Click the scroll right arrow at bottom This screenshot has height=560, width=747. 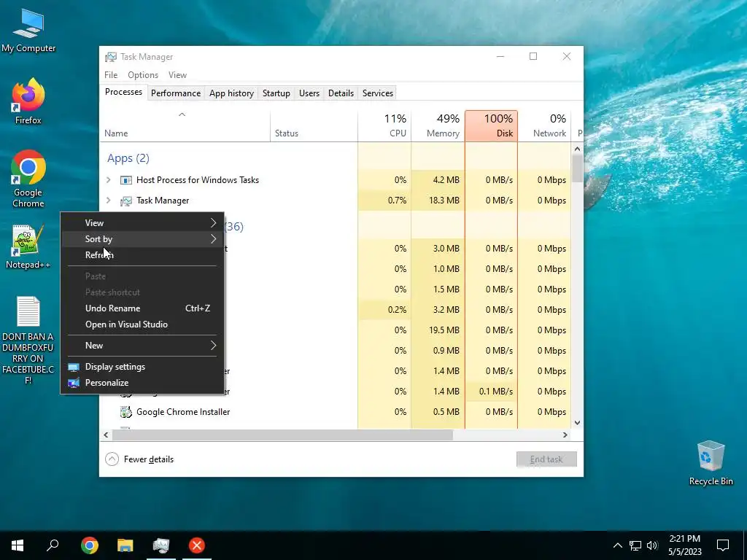coord(565,435)
